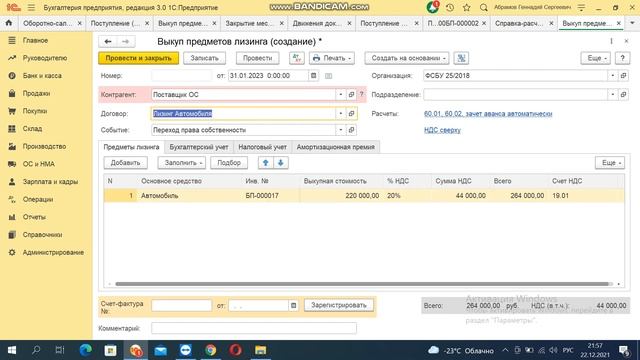Open the 60.01, 60.02 settlements link

tap(488, 113)
